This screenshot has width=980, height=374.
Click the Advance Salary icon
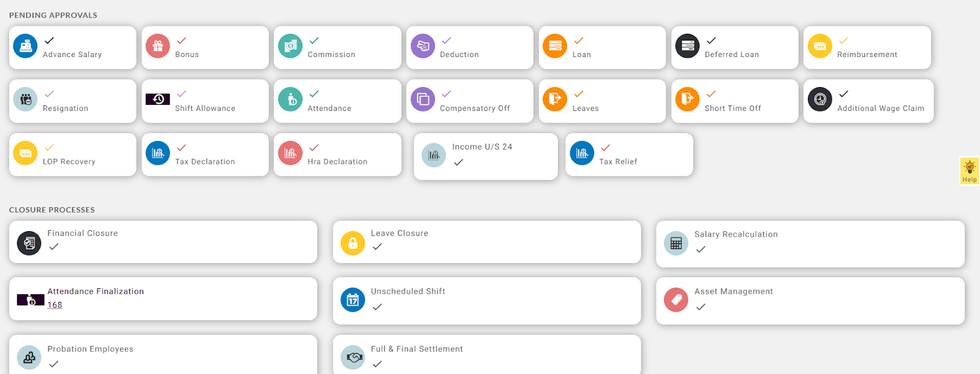click(25, 46)
